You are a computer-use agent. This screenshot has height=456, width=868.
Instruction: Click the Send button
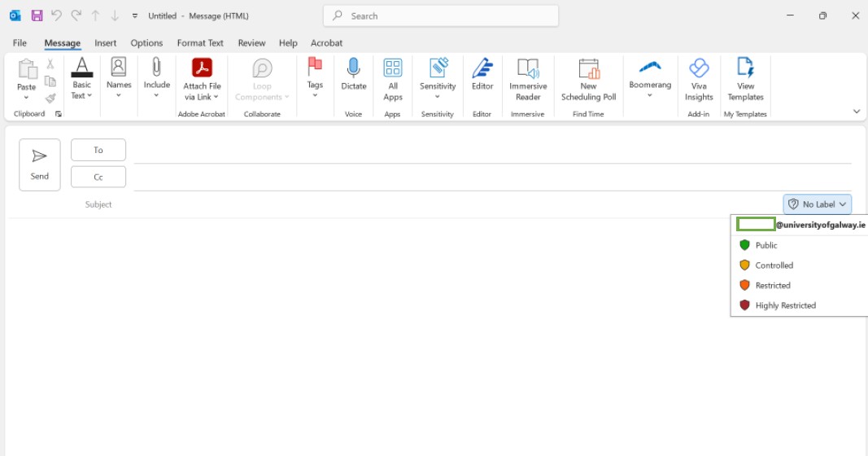pos(39,164)
